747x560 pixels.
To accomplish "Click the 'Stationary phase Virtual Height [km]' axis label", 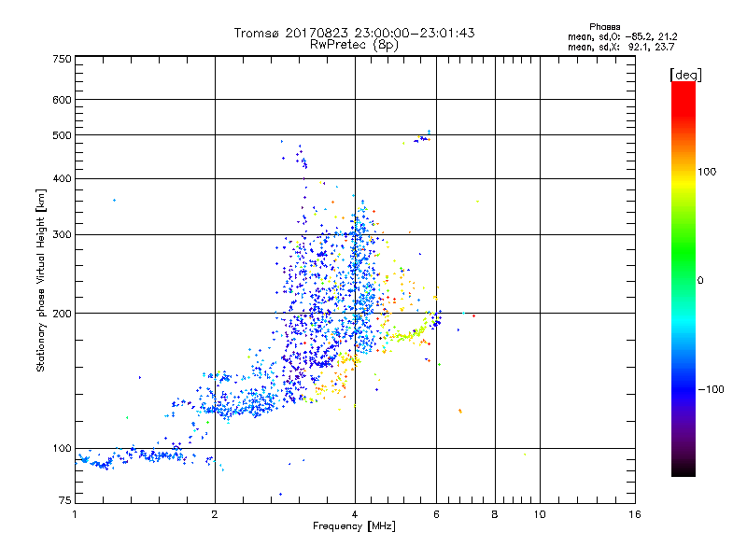I will pos(41,280).
